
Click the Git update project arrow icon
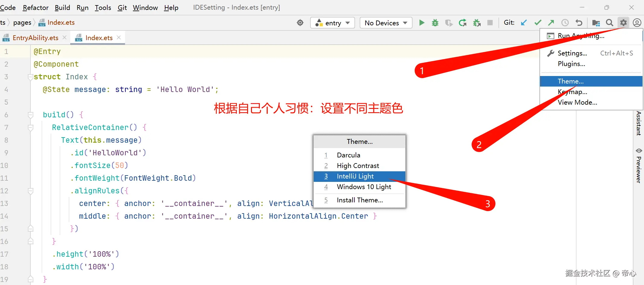tap(524, 23)
